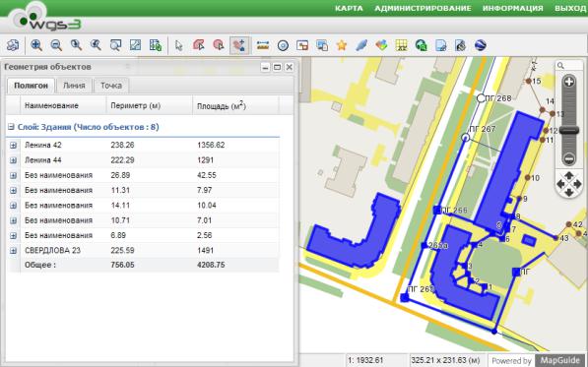
Task: Click the map search magnifier icon
Action: click(561, 66)
